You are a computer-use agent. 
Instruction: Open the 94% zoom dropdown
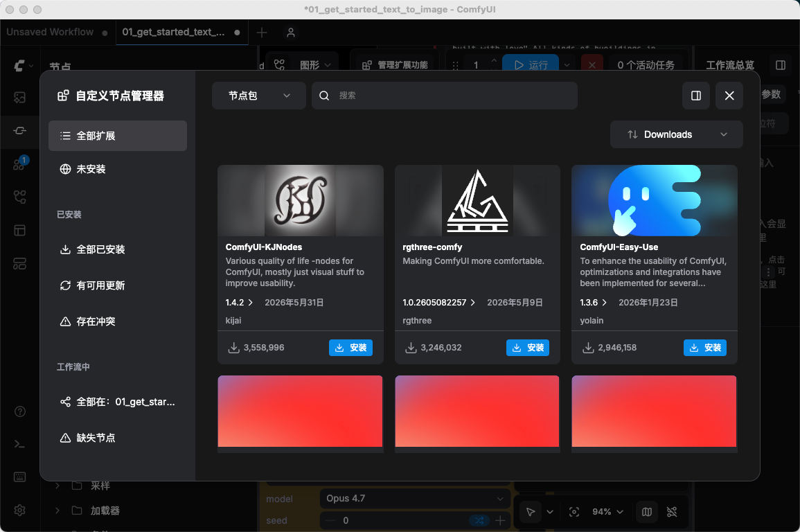coord(607,512)
